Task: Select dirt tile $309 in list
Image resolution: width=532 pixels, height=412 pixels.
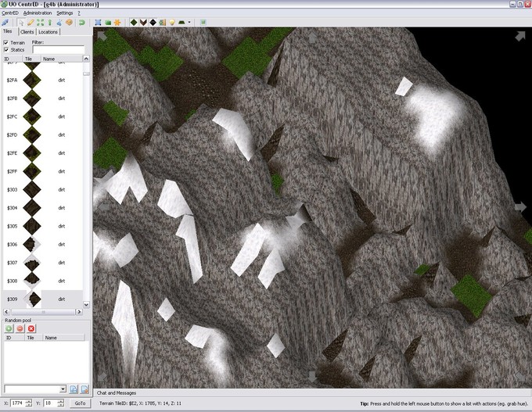Action: [x=47, y=299]
